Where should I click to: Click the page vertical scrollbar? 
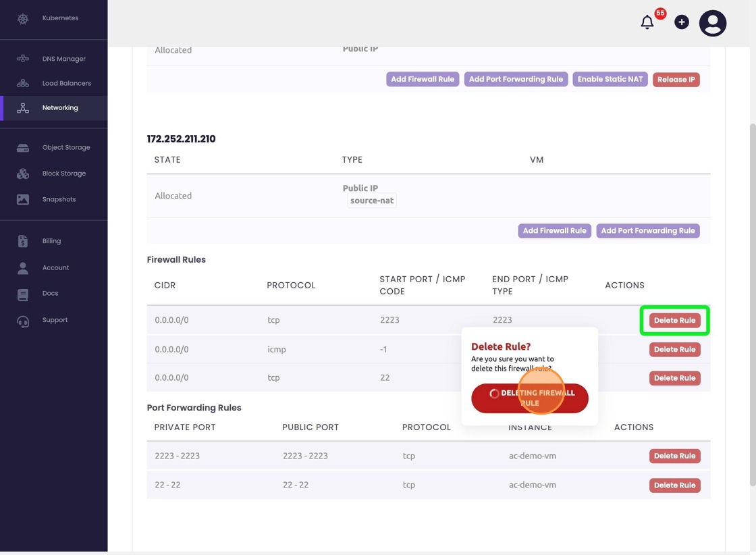click(753, 304)
